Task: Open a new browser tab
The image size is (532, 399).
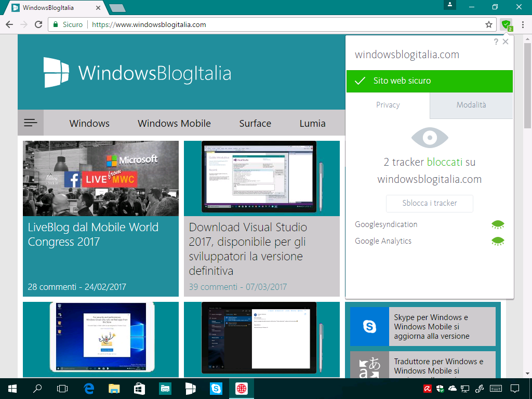Action: [117, 8]
